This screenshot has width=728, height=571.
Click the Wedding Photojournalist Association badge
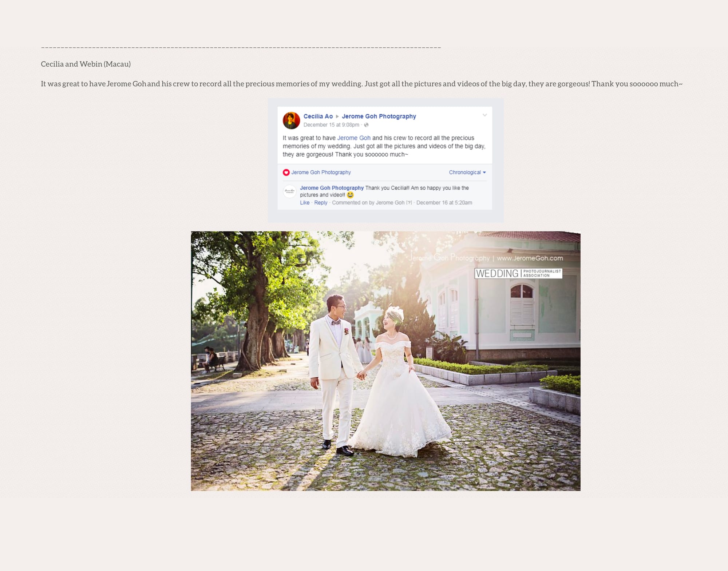click(518, 273)
